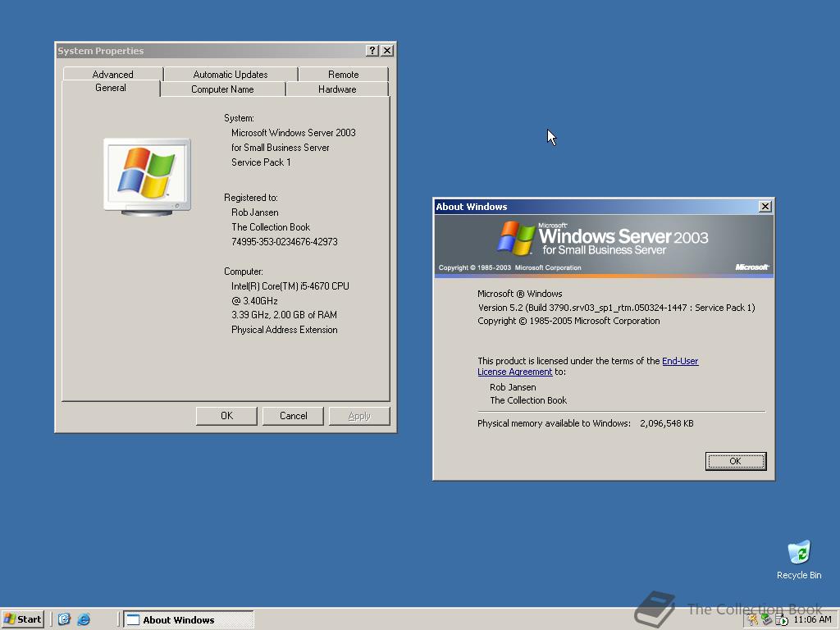
Task: Click the Apply button
Action: [x=359, y=416]
